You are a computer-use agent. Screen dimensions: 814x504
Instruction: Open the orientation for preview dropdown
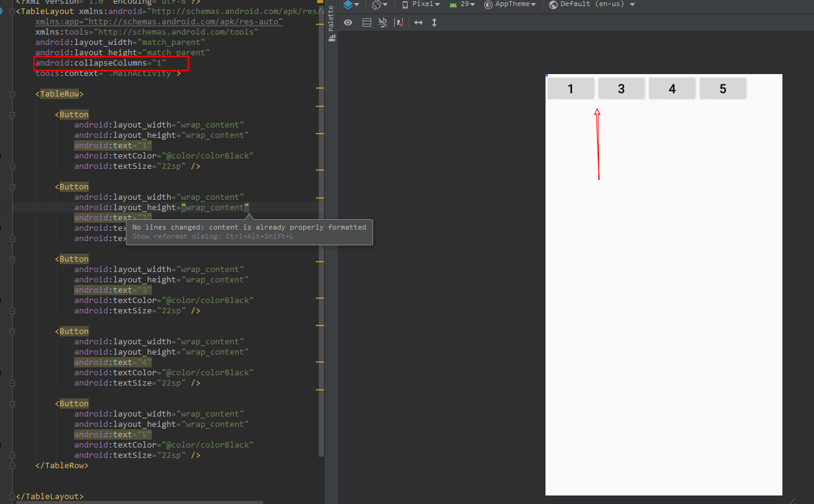[x=380, y=4]
